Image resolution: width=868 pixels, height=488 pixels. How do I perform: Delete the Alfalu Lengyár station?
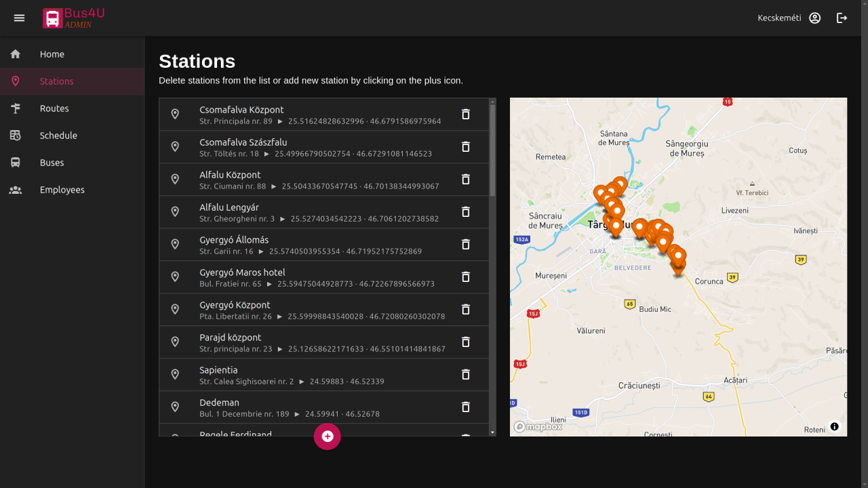coord(465,212)
